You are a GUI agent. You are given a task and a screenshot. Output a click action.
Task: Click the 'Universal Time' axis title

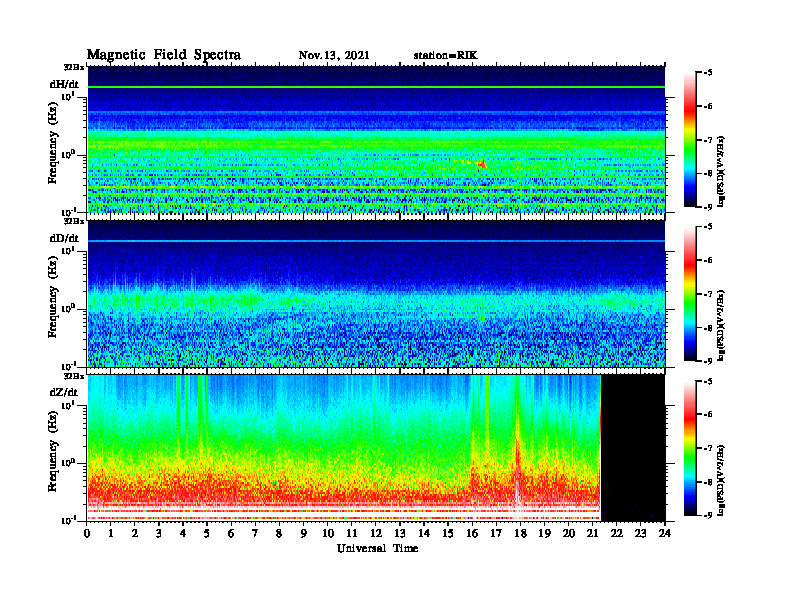pos(377,548)
